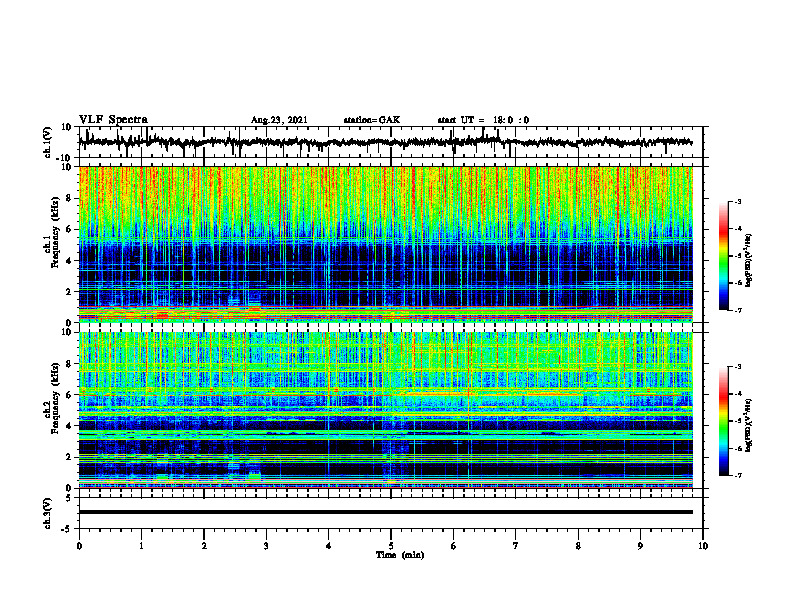Viewport: 792px width, 612px height.
Task: Click the ch.1 colorbar "log(PSD)" unit label
Action: click(749, 260)
